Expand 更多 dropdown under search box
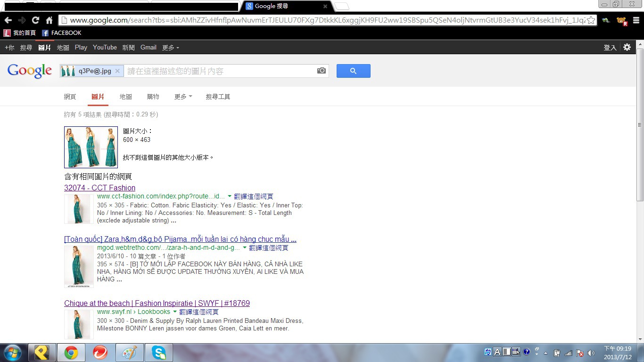The height and width of the screenshot is (362, 644). pyautogui.click(x=183, y=97)
